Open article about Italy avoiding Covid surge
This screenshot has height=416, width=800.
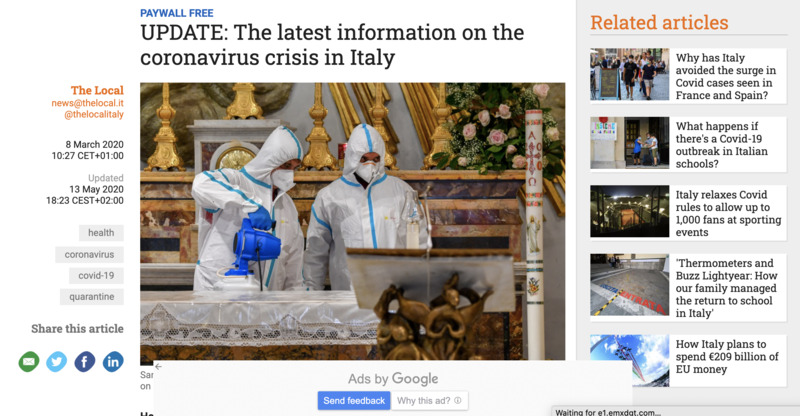726,77
